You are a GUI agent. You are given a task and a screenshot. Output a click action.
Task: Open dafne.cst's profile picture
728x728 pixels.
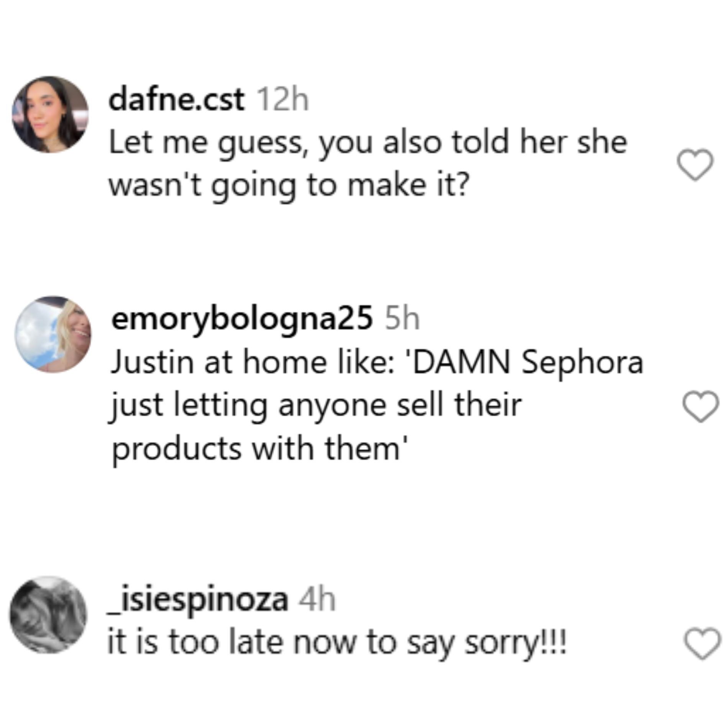click(x=50, y=114)
